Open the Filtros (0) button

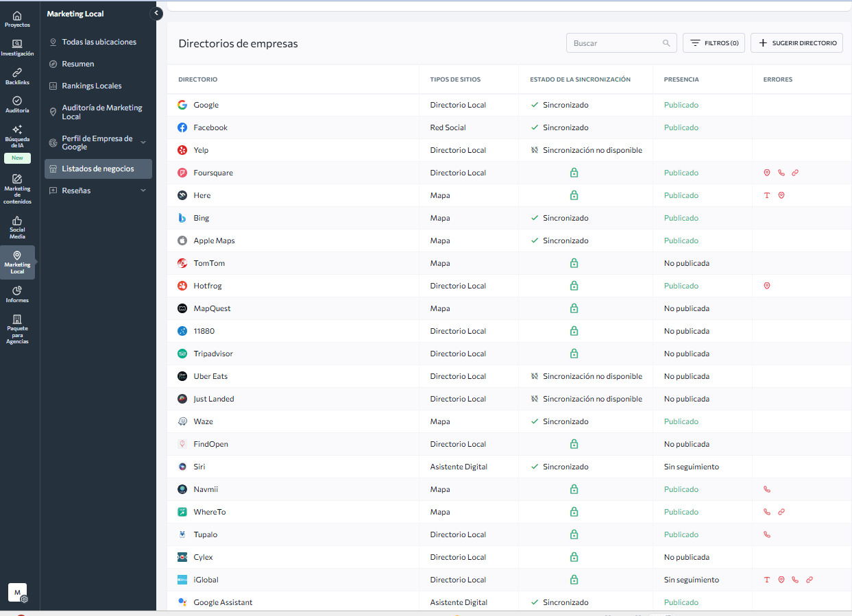pyautogui.click(x=714, y=43)
